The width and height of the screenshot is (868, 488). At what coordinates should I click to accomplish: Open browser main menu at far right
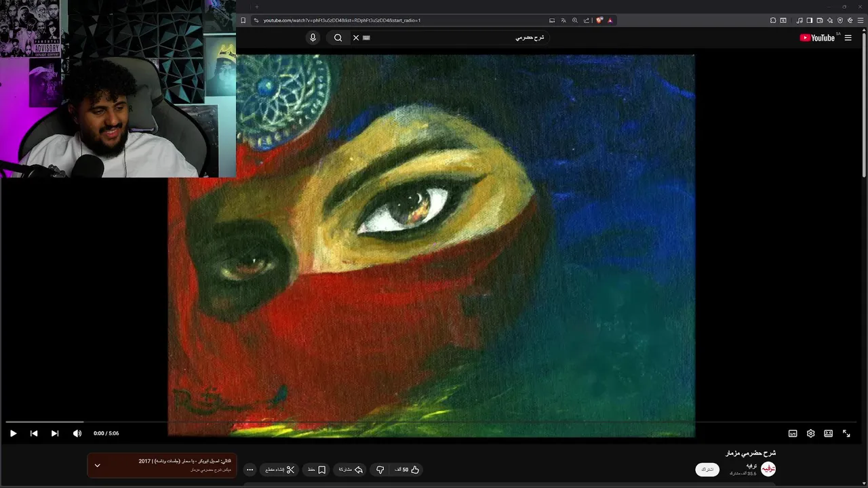[x=861, y=20]
